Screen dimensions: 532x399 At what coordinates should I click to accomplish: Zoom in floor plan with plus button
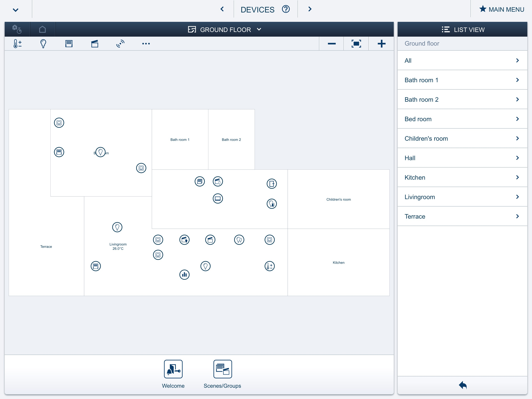point(381,44)
